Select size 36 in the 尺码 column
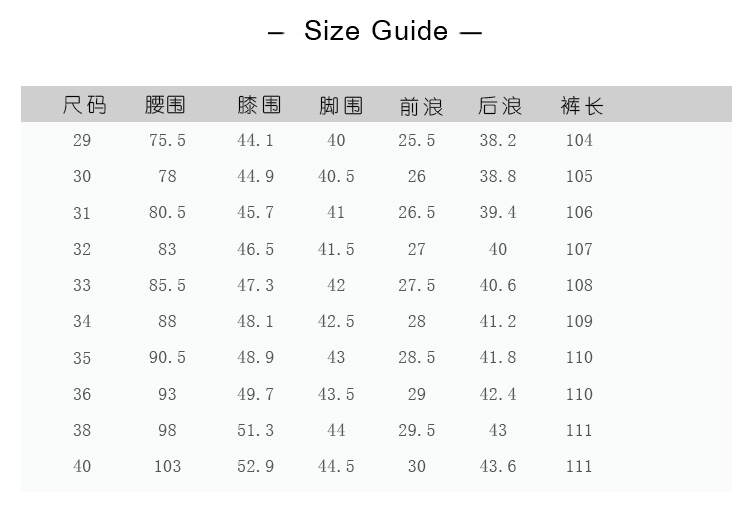The height and width of the screenshot is (513, 750). coord(82,395)
